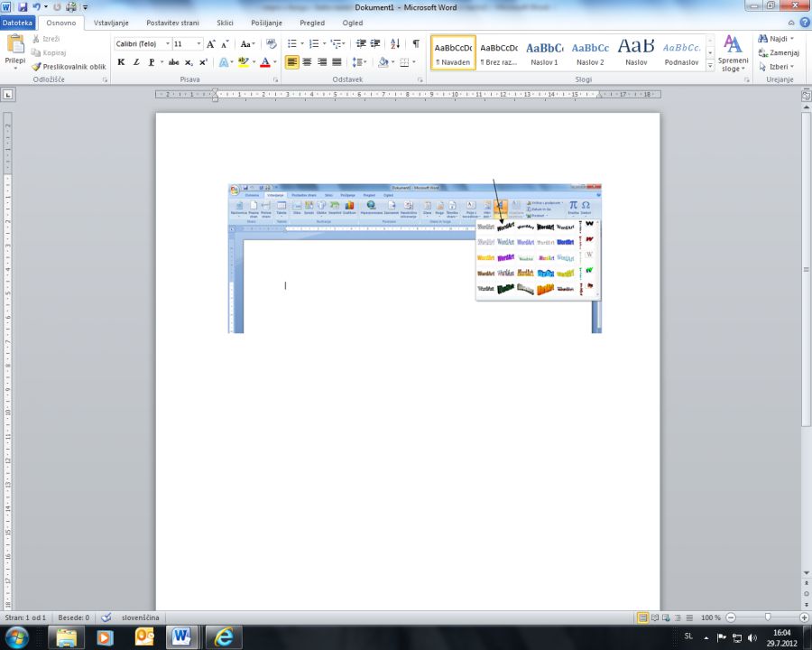Click the multilevel list icon
812x650 pixels.
click(x=336, y=44)
